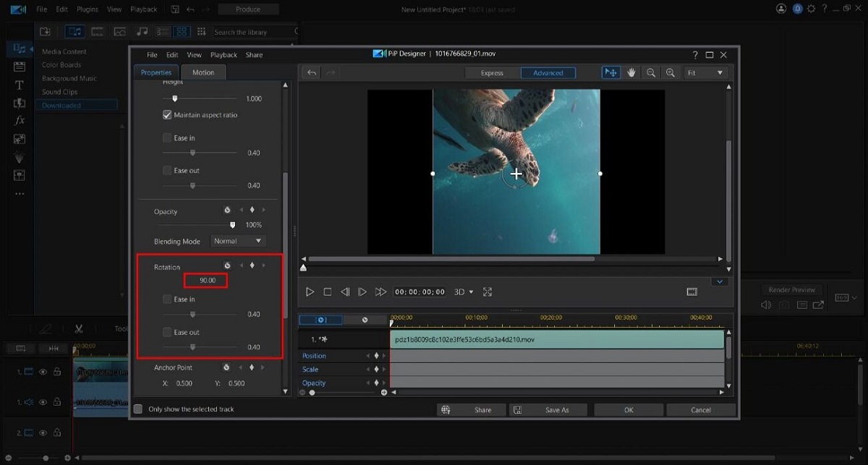Open the Fit zoom dropdown
The image size is (868, 465).
coord(705,72)
